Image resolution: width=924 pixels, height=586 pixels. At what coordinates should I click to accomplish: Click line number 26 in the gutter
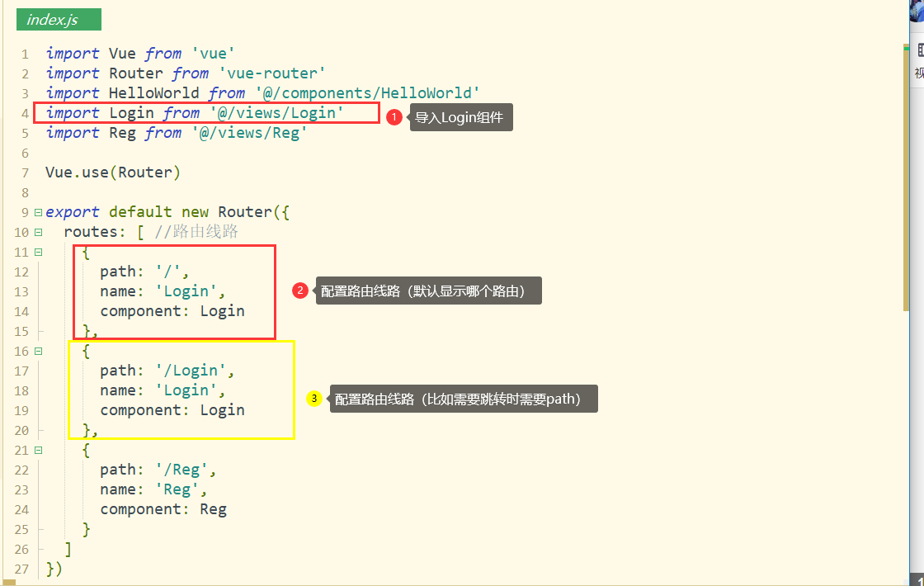(21, 550)
